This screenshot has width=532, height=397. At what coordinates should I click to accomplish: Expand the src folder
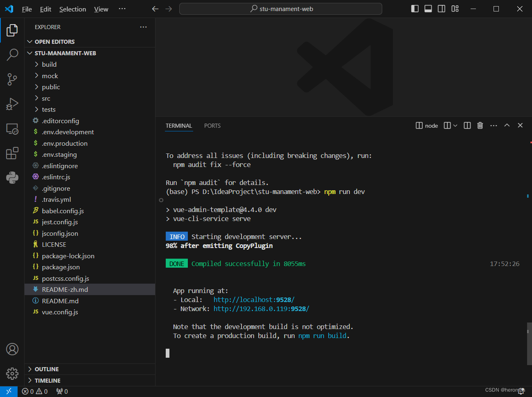(90, 98)
